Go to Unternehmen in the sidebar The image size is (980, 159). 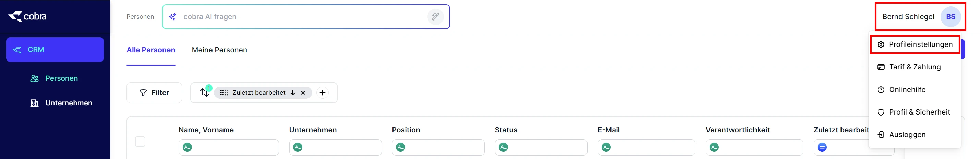69,103
